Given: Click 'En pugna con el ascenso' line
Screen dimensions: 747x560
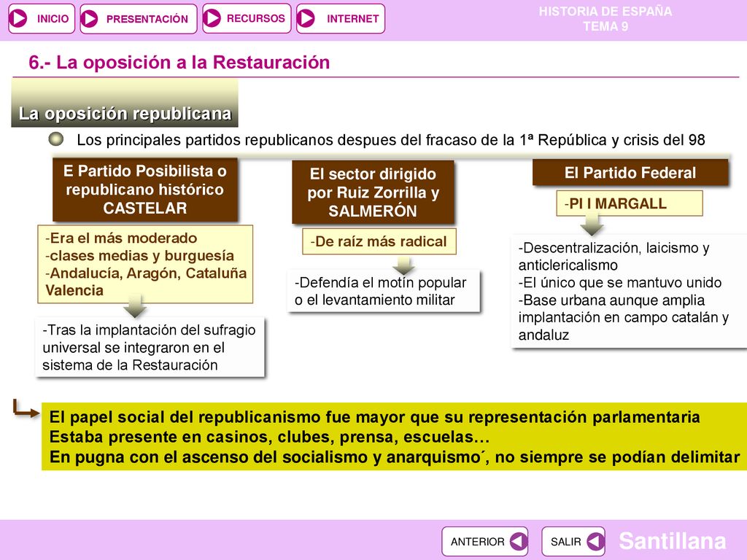Looking at the screenshot, I should pyautogui.click(x=395, y=456).
